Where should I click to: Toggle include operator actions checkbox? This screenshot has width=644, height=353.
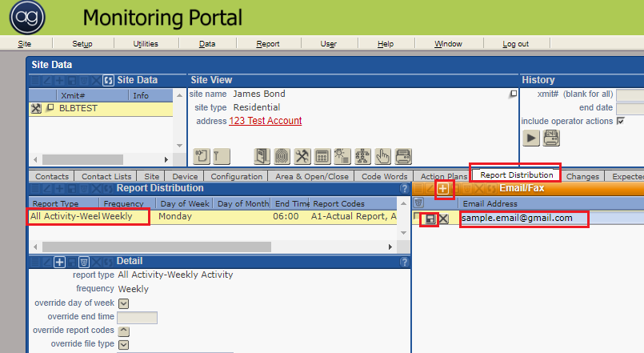point(620,122)
